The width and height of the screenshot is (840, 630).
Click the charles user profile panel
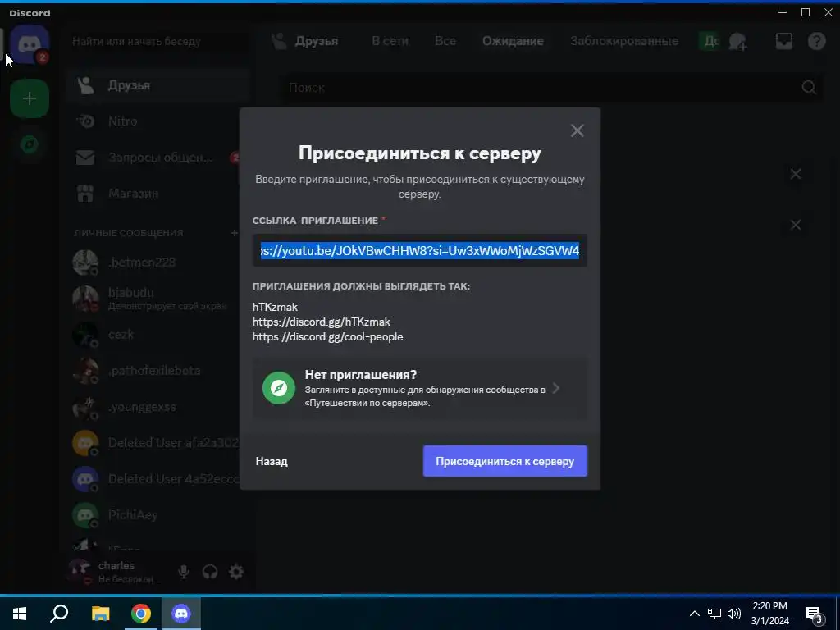coord(116,572)
